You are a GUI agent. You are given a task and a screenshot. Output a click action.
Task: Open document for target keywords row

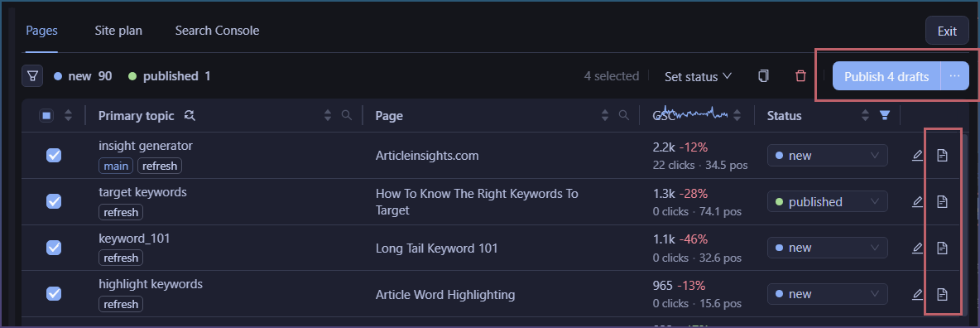pos(942,201)
